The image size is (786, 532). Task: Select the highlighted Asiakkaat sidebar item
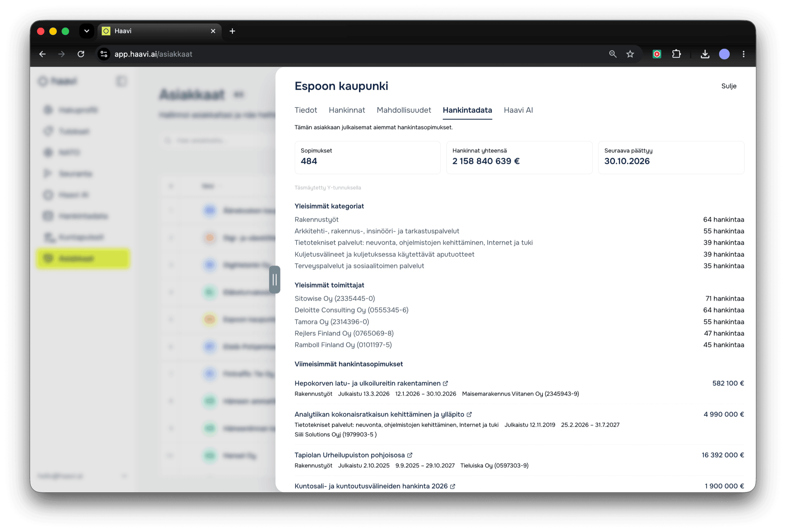(83, 258)
